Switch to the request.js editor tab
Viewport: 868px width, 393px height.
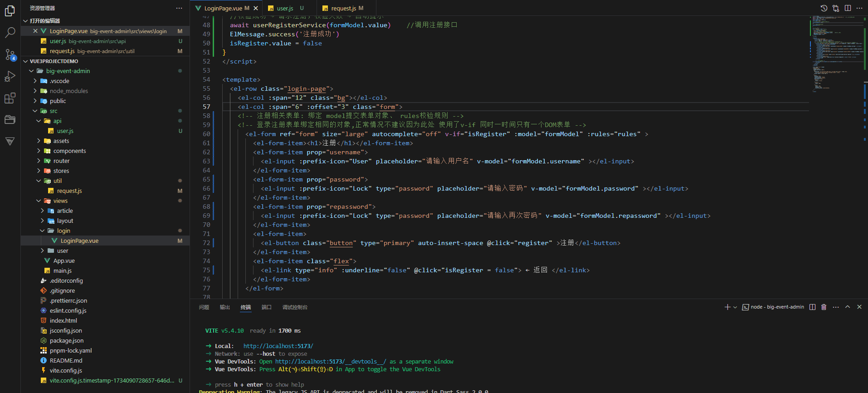(343, 8)
